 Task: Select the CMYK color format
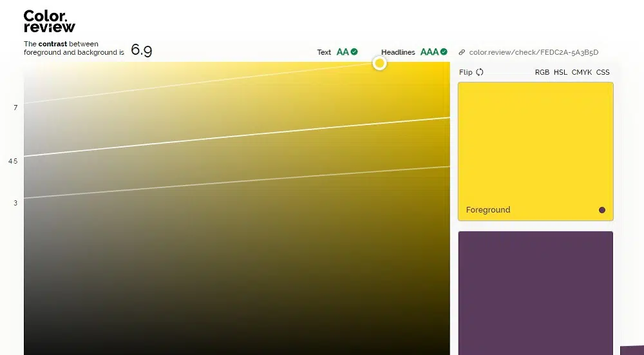[582, 72]
